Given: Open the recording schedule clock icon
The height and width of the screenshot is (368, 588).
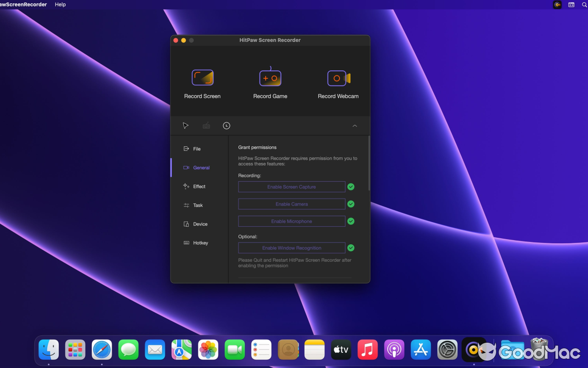Looking at the screenshot, I should 226,125.
